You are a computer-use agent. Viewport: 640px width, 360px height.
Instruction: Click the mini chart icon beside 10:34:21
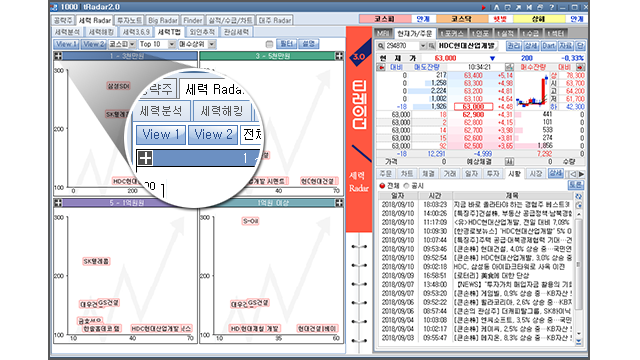(x=509, y=67)
